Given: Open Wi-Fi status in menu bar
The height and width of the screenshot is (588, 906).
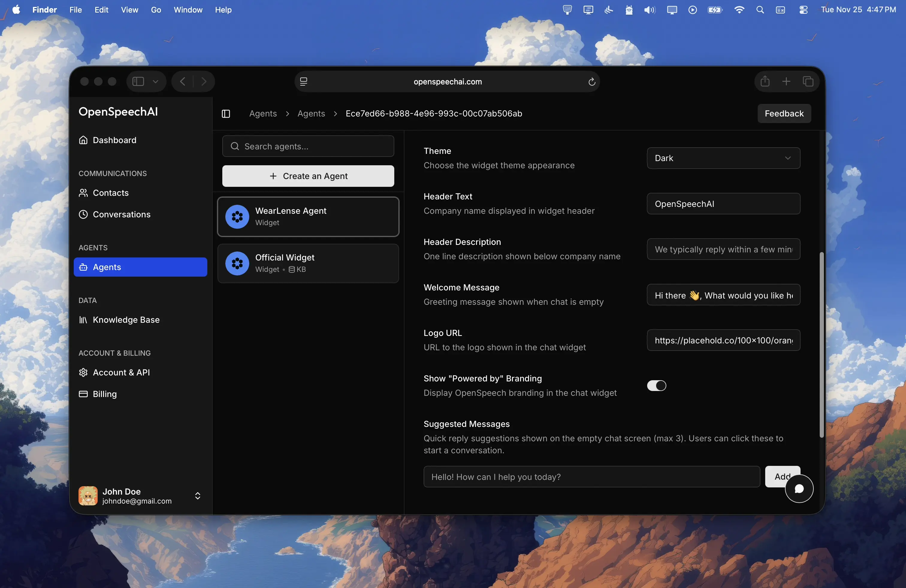Looking at the screenshot, I should pyautogui.click(x=739, y=10).
